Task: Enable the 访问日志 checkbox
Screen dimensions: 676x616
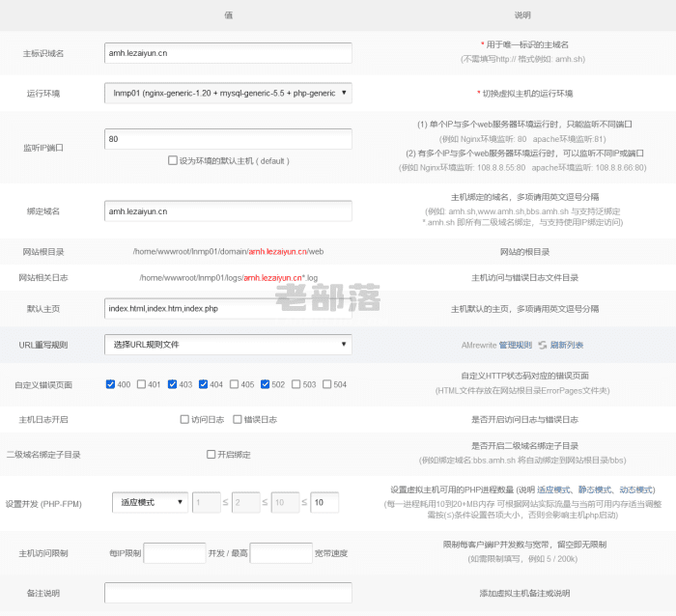Action: 184,419
